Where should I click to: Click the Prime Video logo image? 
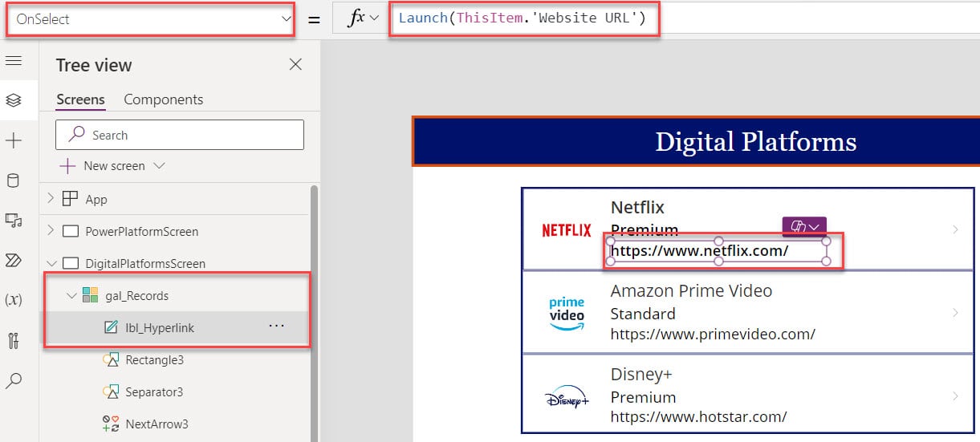(566, 313)
